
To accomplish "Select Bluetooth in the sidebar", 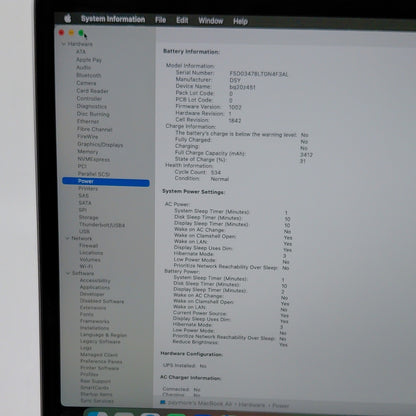I will click(89, 75).
